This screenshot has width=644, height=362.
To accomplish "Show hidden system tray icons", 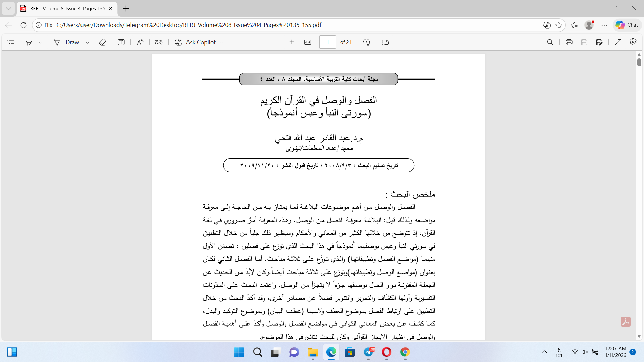I will pyautogui.click(x=545, y=352).
